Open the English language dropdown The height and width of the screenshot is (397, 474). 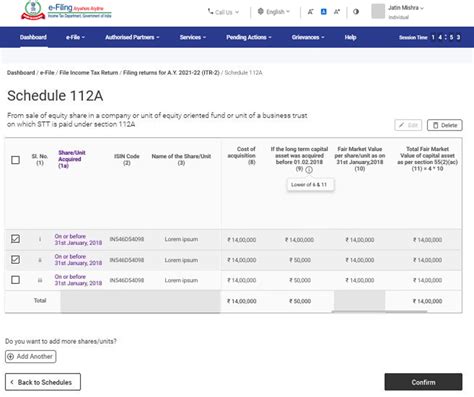(x=274, y=12)
